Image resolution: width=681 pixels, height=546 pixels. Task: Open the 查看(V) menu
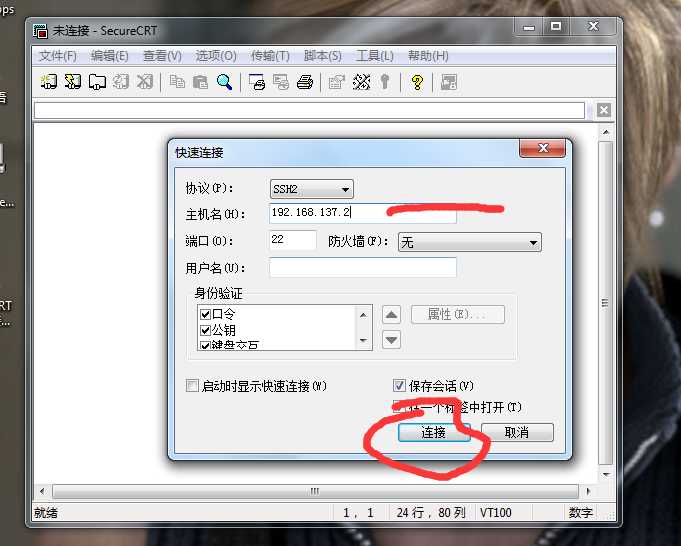162,56
